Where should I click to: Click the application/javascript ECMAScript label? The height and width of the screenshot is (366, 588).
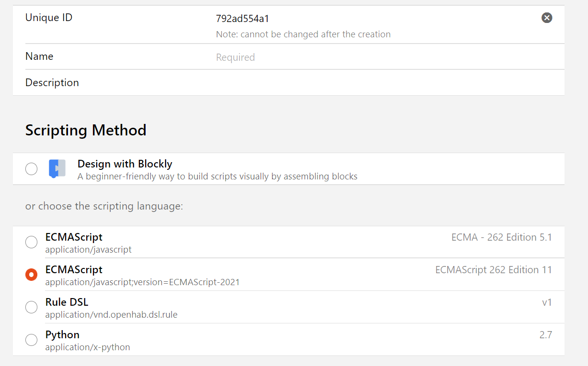click(88, 249)
